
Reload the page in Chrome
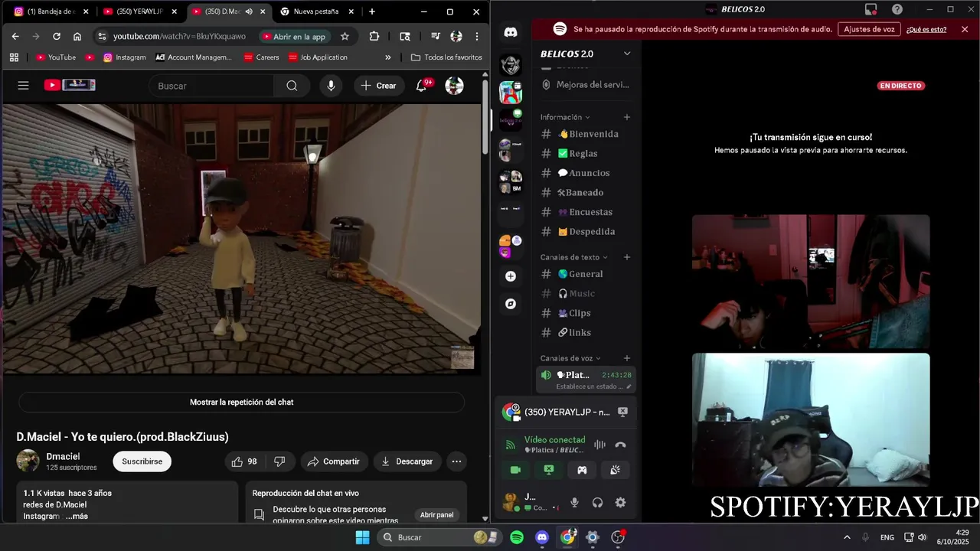coord(57,36)
